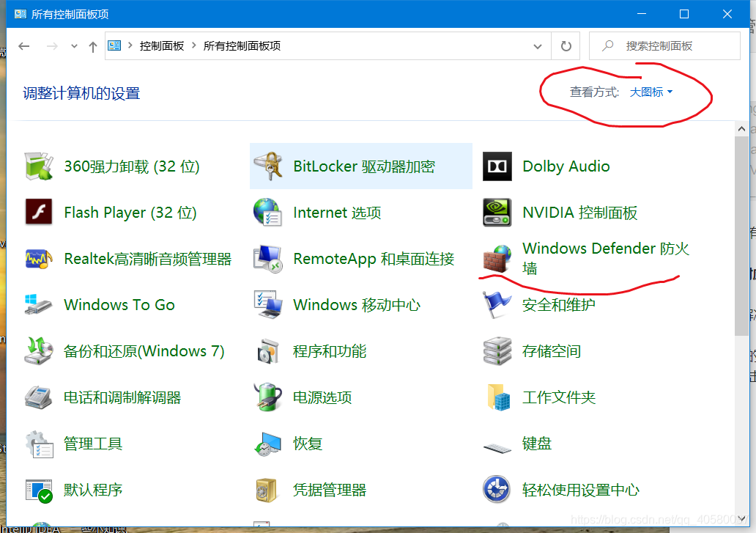Open the 电话和调制解调器 phone icon

point(39,397)
